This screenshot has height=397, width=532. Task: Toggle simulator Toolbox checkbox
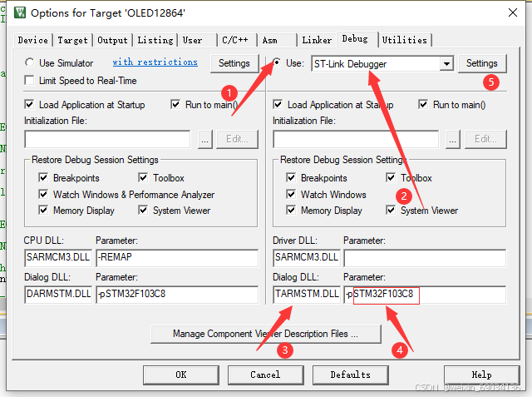(143, 177)
